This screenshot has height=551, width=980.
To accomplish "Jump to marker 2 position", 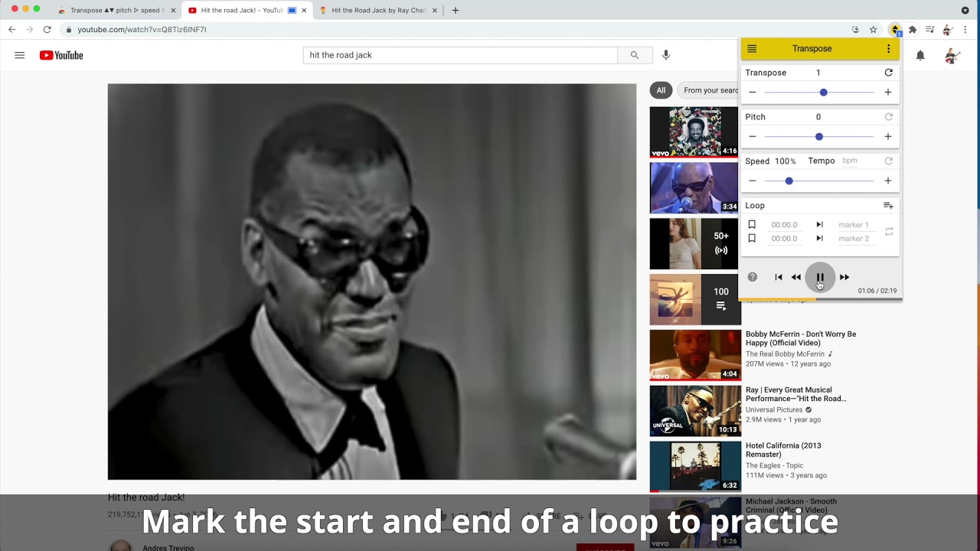I will coord(819,238).
